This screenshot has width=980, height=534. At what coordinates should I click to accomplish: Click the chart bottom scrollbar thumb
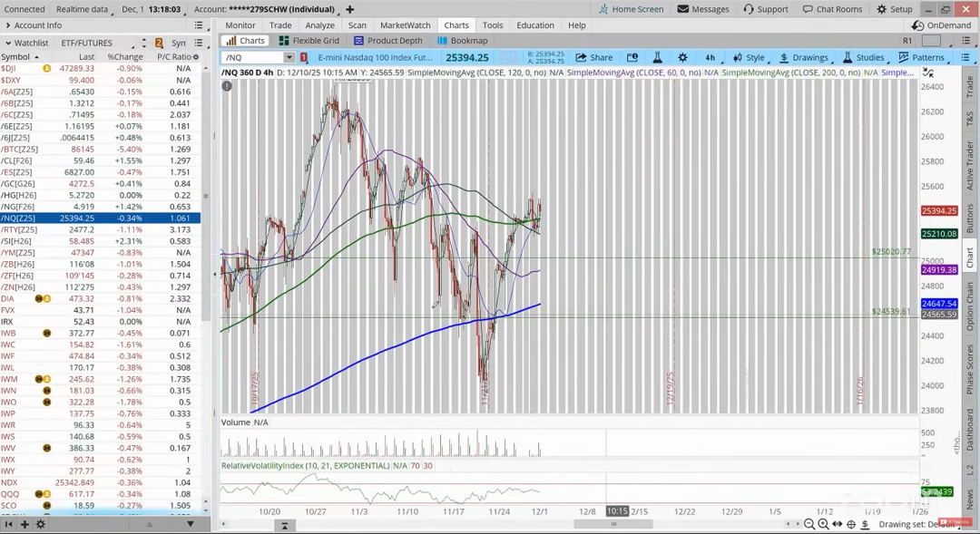[x=613, y=524]
